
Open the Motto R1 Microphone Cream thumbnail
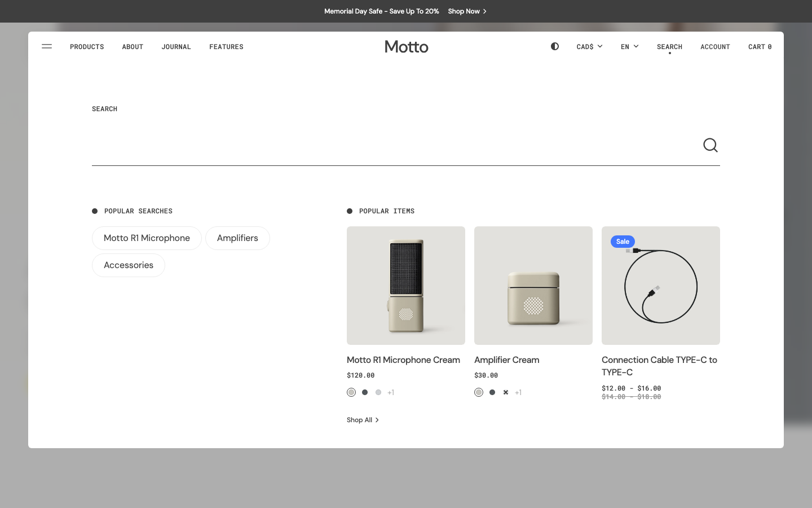pos(406,286)
